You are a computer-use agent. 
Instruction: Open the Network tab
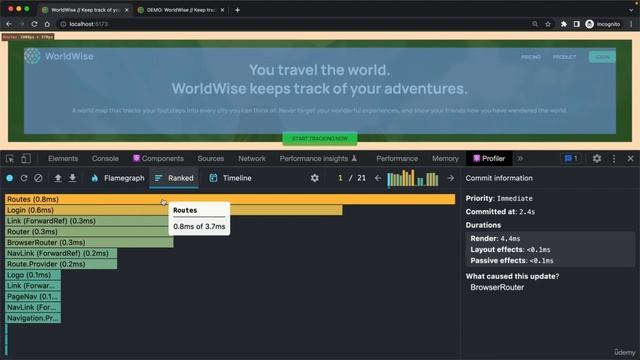click(252, 158)
